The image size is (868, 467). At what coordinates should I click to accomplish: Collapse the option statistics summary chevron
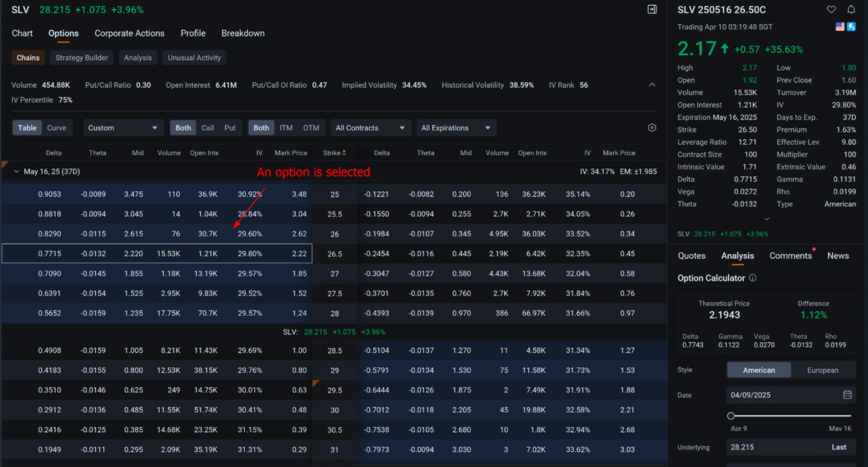[x=652, y=85]
